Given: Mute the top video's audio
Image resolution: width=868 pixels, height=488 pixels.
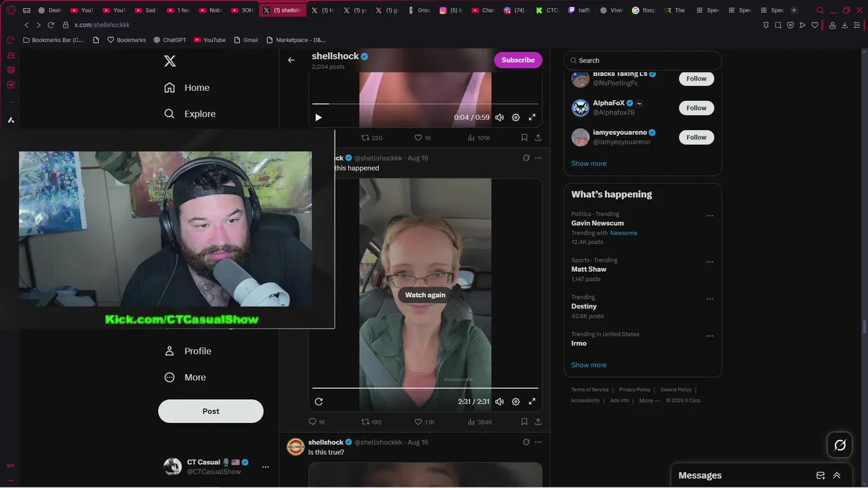Looking at the screenshot, I should pyautogui.click(x=499, y=117).
